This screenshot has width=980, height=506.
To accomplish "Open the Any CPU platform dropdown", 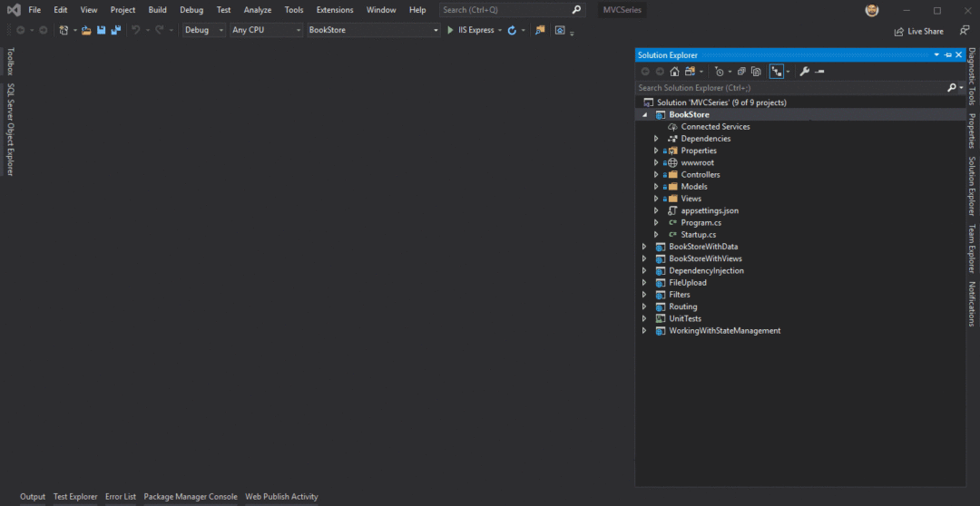I will coord(265,30).
